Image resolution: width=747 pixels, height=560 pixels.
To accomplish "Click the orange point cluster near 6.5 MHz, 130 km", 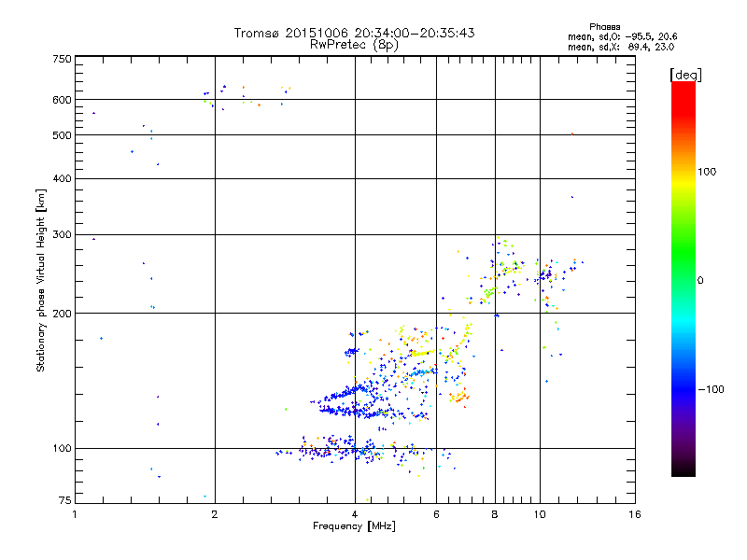I will pos(459,398).
